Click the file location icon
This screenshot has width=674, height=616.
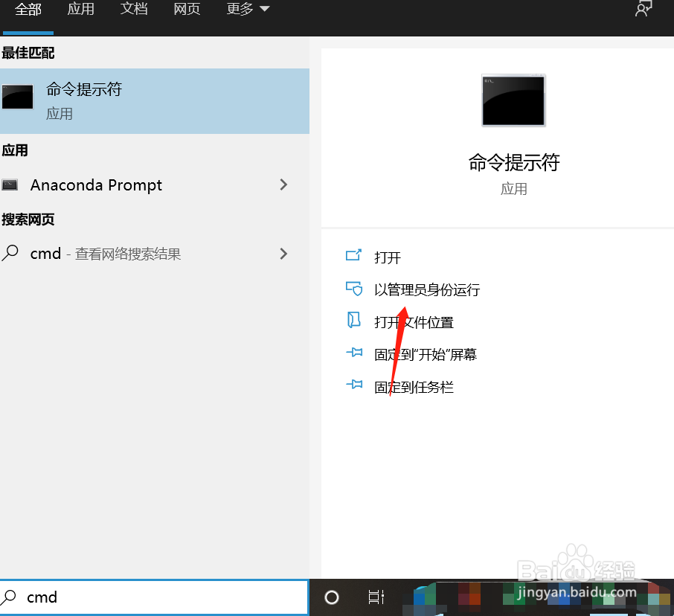click(354, 320)
